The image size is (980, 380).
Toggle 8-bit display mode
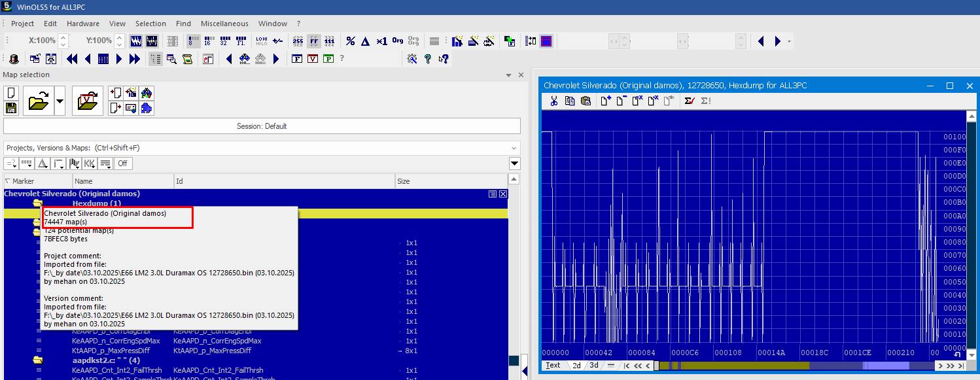pos(193,41)
